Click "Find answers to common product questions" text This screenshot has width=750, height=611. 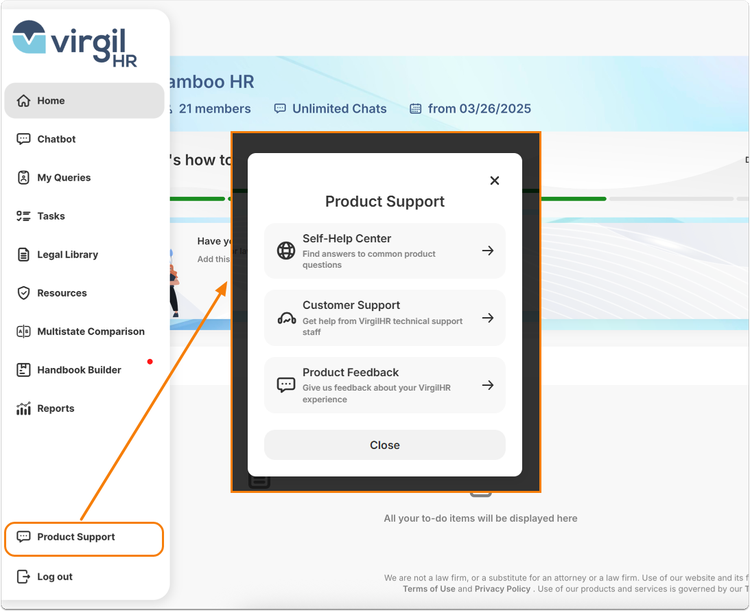(369, 259)
